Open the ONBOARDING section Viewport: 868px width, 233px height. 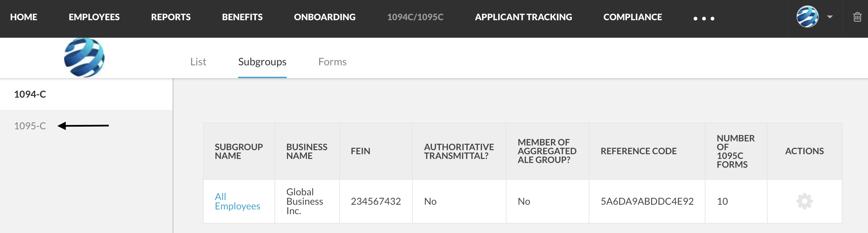coord(324,17)
